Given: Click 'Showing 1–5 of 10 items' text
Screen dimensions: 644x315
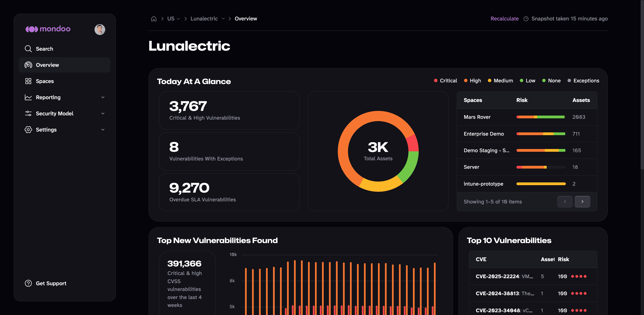Looking at the screenshot, I should tap(493, 202).
